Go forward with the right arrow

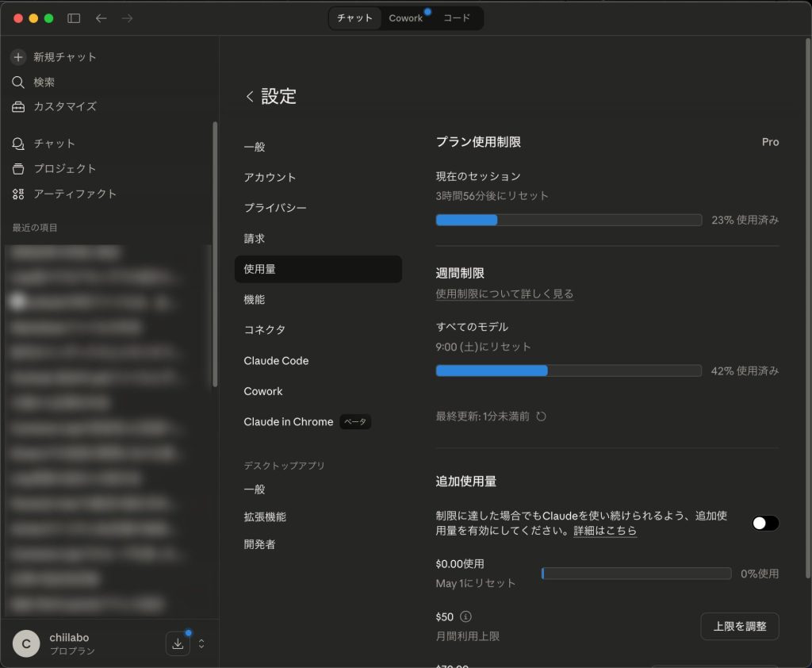(127, 18)
